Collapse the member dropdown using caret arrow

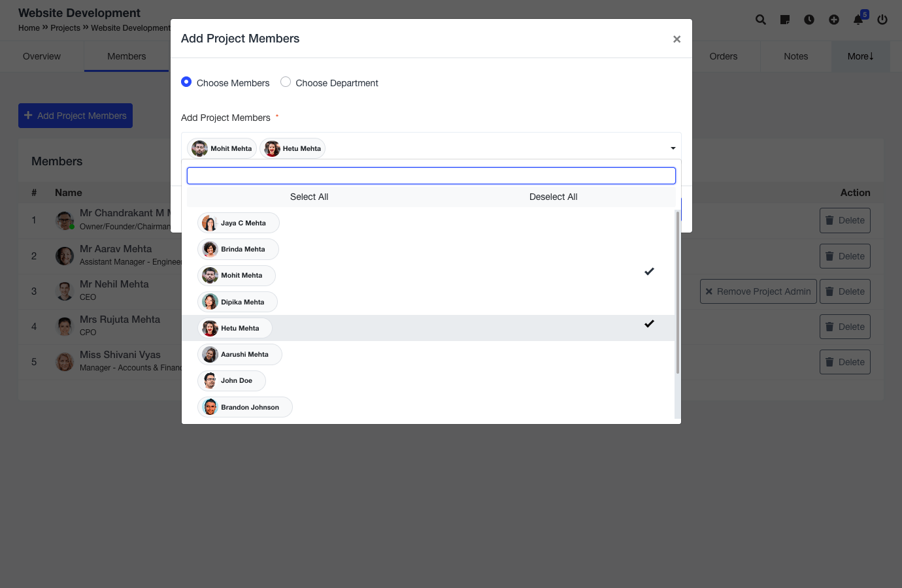pos(673,148)
